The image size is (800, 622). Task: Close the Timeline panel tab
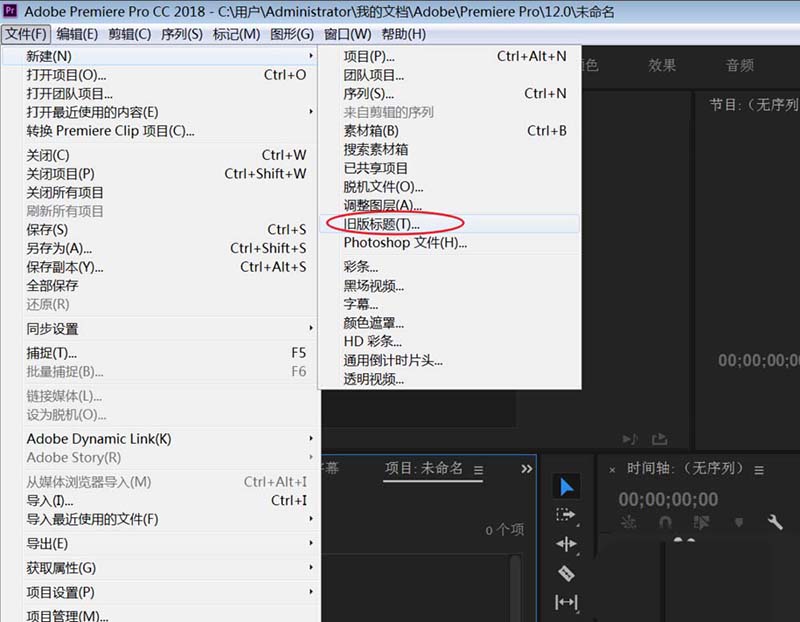tap(612, 470)
